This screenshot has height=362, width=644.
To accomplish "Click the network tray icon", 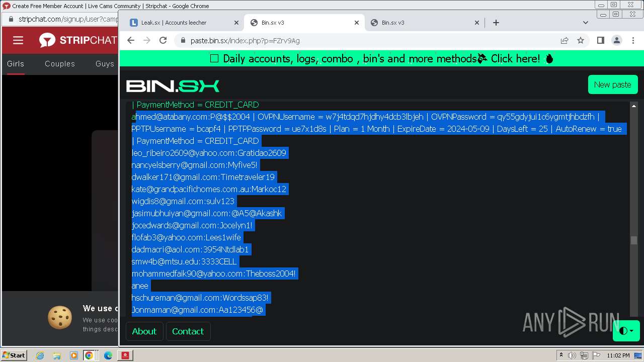I will tap(585, 355).
